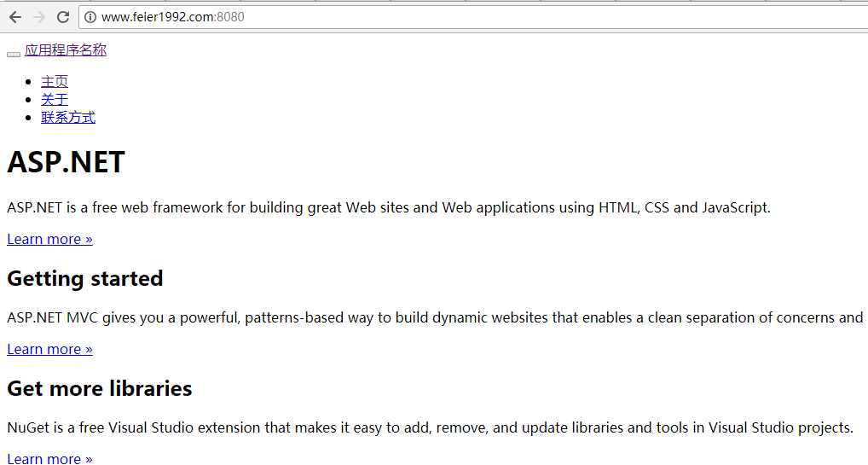
Task: Reload the current page
Action: coord(63,17)
